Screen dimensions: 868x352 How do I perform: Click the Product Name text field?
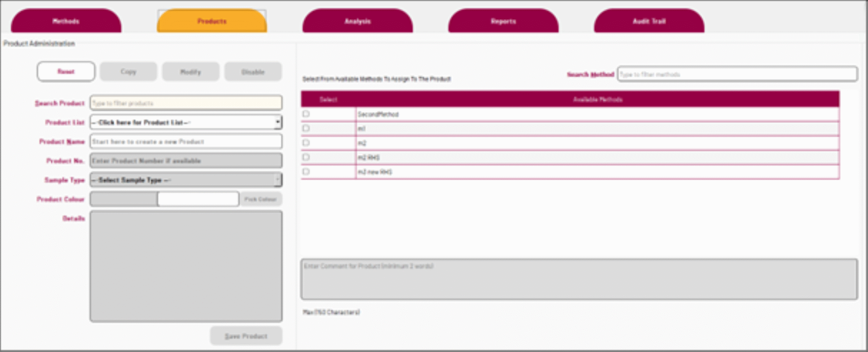[x=185, y=142]
